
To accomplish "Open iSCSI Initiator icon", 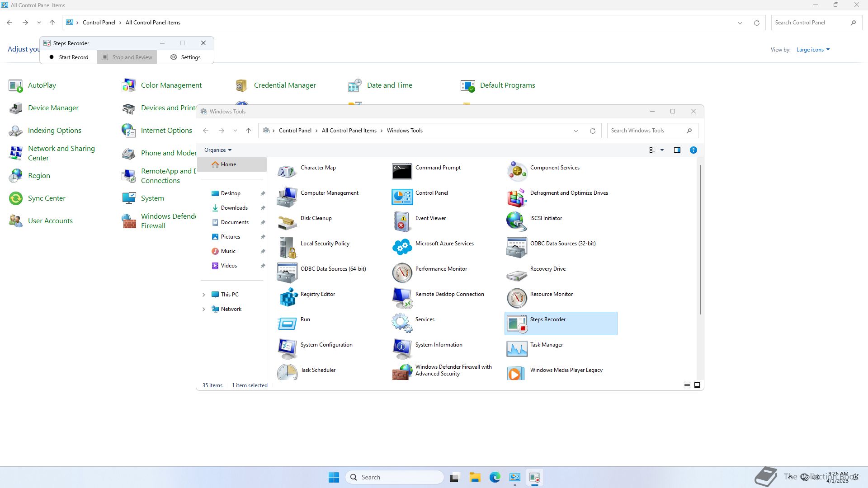I will pos(517,222).
